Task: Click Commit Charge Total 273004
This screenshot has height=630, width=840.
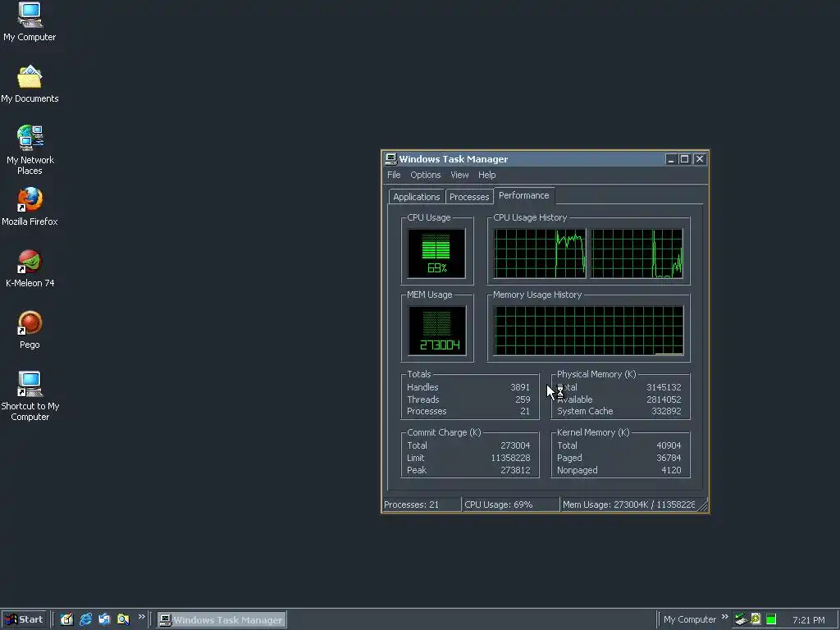Action: click(x=515, y=445)
